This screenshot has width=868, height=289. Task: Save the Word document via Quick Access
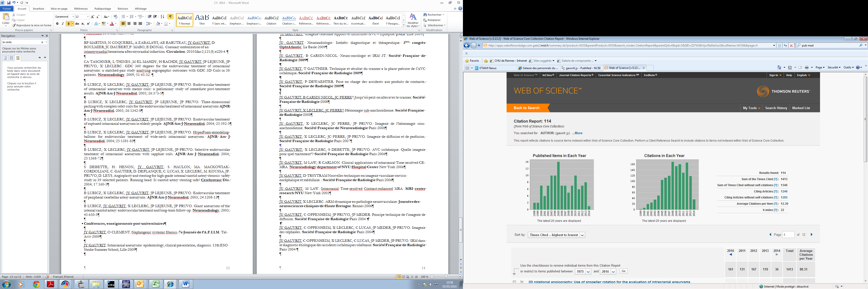[9, 3]
